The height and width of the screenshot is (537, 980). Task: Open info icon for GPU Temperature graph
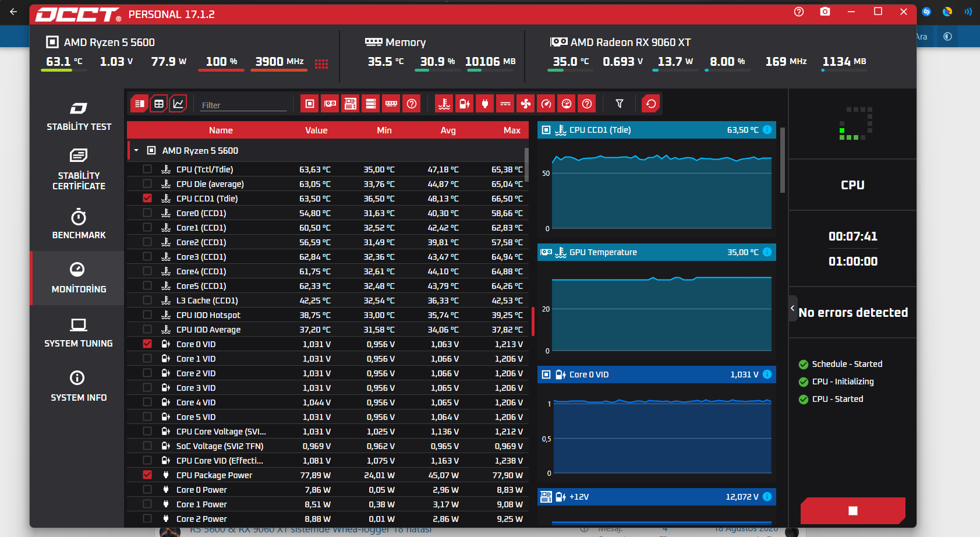[767, 252]
